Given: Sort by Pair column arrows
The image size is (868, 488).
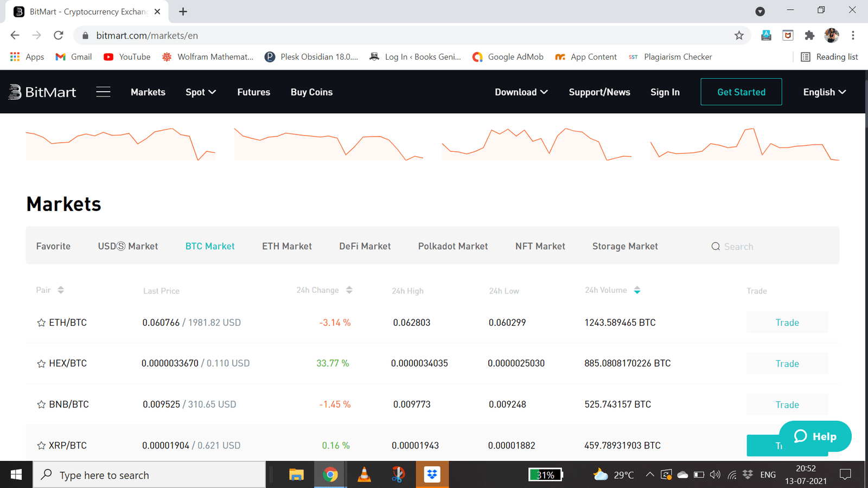Looking at the screenshot, I should coord(61,290).
